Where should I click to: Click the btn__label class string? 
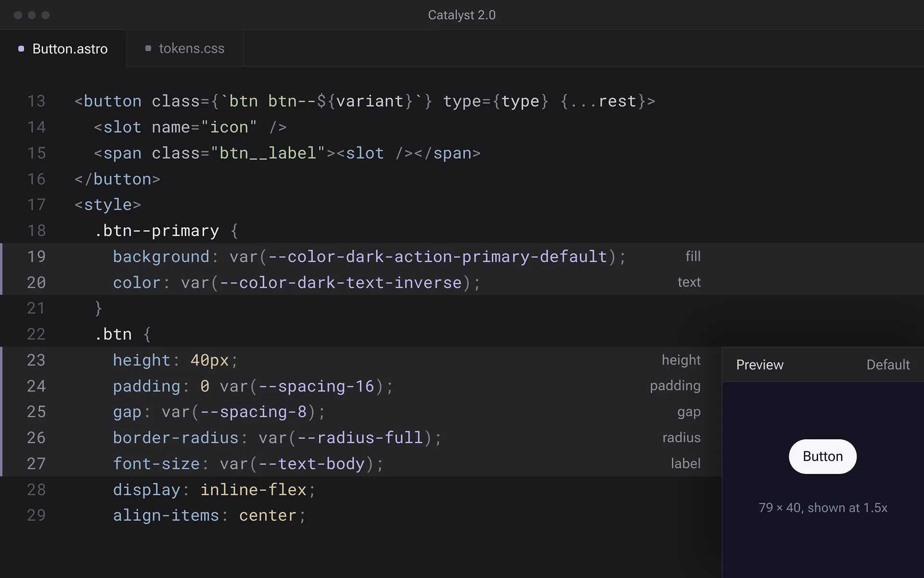(268, 153)
